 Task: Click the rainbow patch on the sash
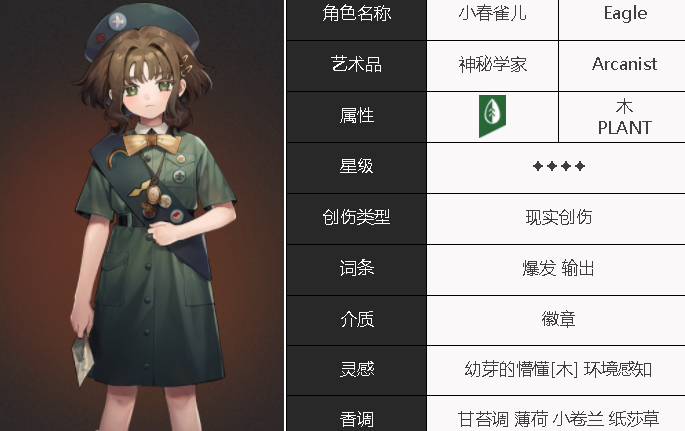(x=119, y=158)
